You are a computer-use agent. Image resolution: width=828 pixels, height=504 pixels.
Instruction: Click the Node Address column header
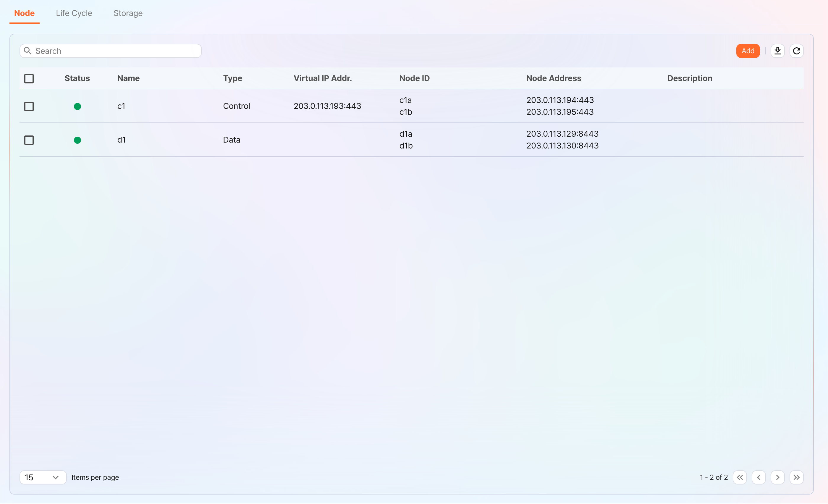[554, 78]
